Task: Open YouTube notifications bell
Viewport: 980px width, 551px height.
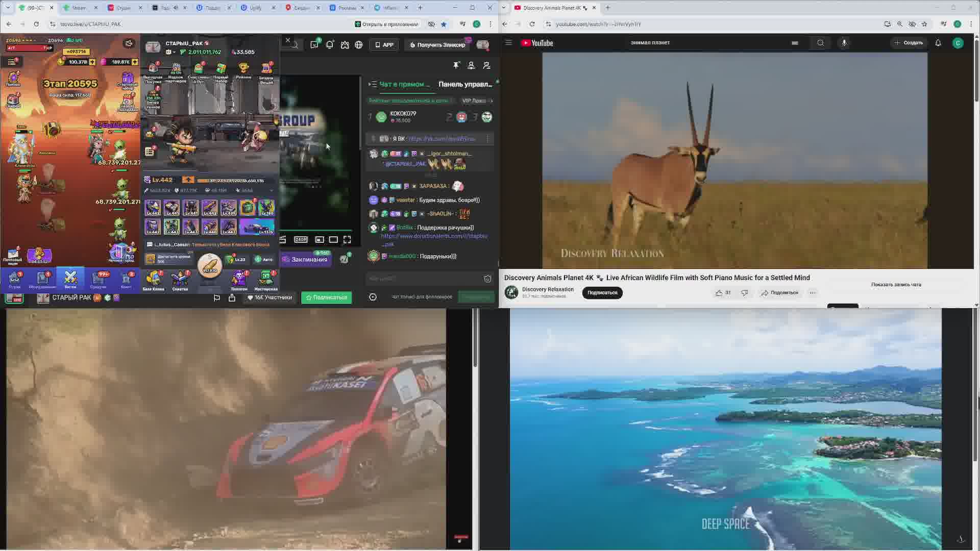Action: [938, 43]
